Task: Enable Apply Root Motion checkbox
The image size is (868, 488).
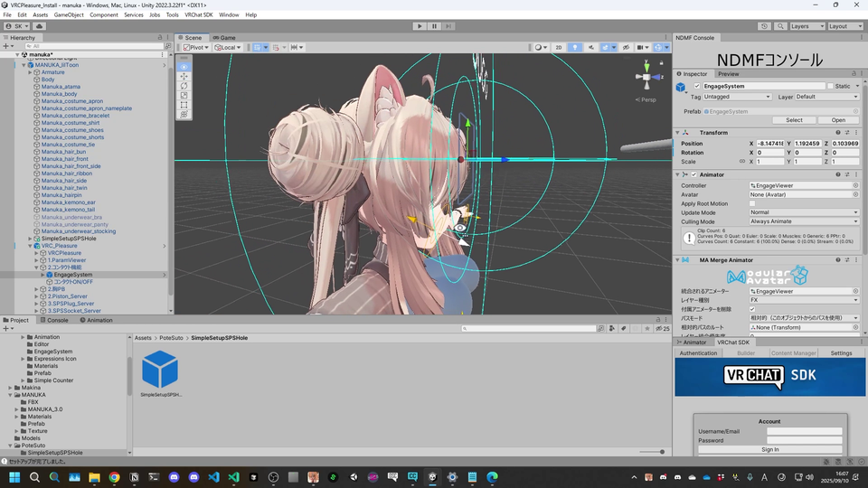Action: pyautogui.click(x=752, y=203)
